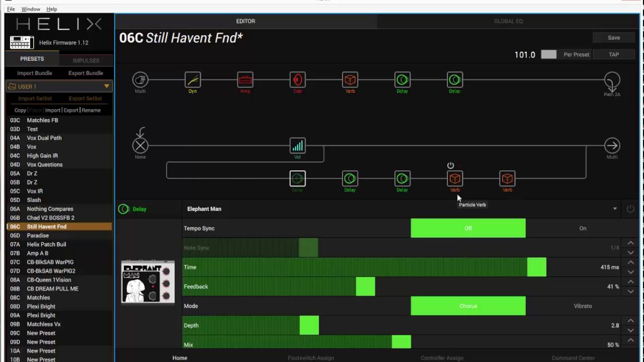Select third Delay block on lower path
This screenshot has height=362, width=644.
click(x=402, y=178)
